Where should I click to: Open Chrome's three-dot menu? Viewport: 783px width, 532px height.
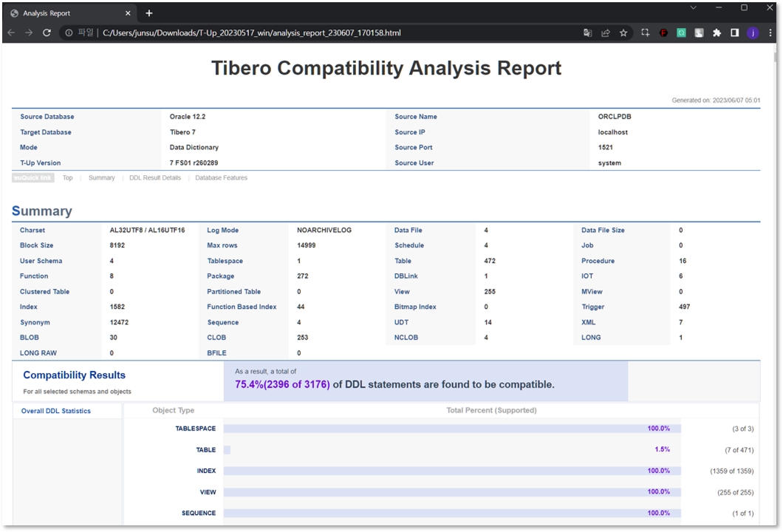[770, 33]
